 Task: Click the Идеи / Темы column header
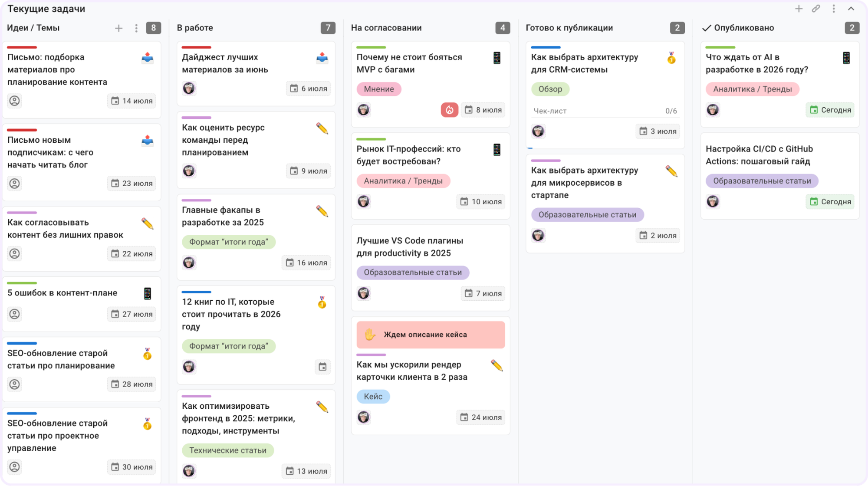(x=33, y=28)
